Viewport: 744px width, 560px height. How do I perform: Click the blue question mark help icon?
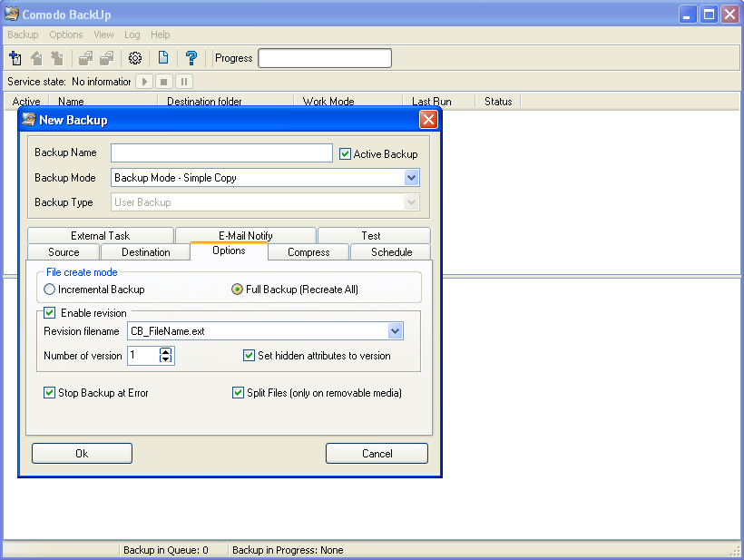[x=191, y=58]
